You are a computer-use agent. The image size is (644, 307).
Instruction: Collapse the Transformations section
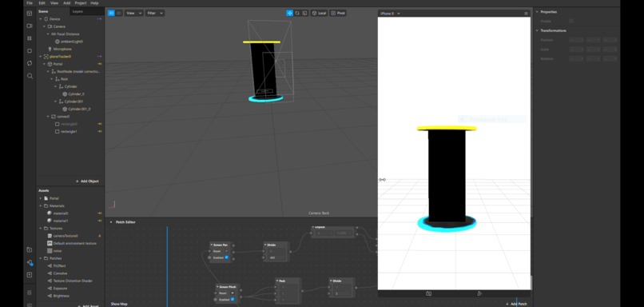click(x=537, y=30)
